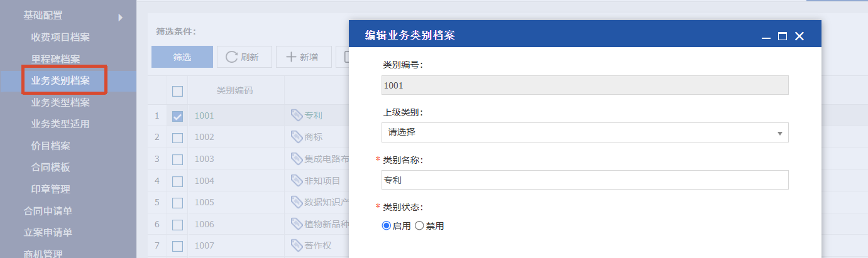Open the 上级类别 dropdown

click(x=585, y=132)
